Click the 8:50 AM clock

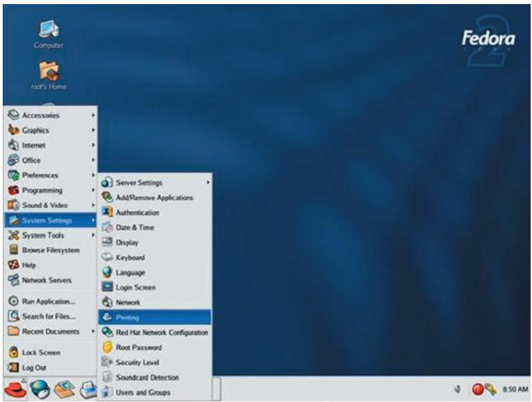515,389
